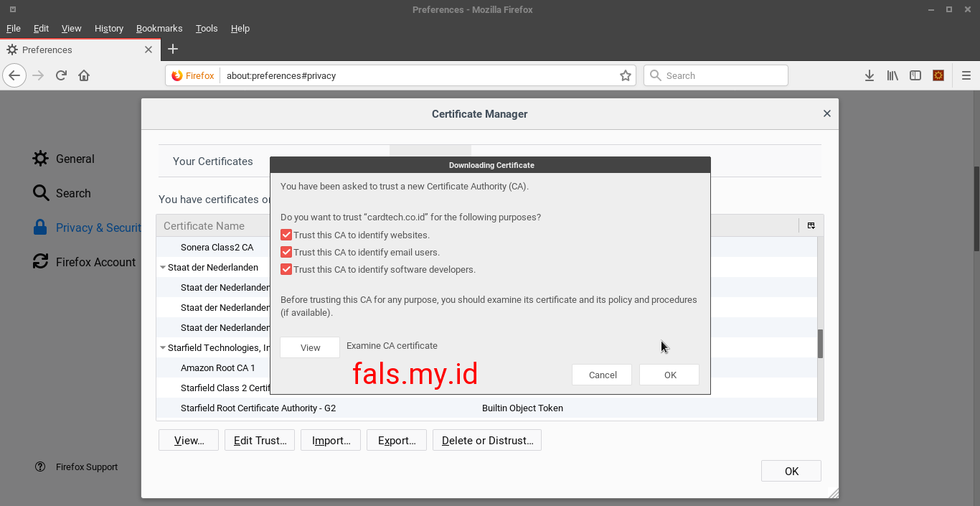Open the Bookmarks menu

click(159, 28)
